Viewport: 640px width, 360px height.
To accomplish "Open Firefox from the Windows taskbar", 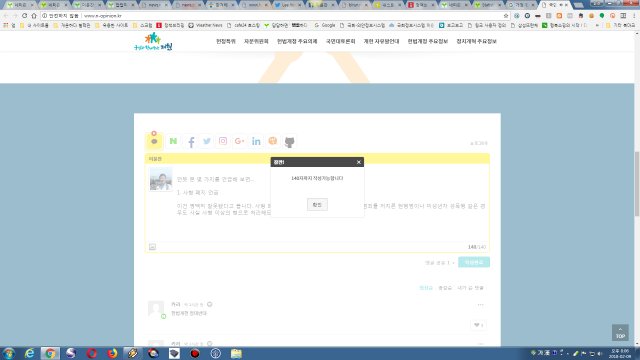I will click(x=112, y=353).
